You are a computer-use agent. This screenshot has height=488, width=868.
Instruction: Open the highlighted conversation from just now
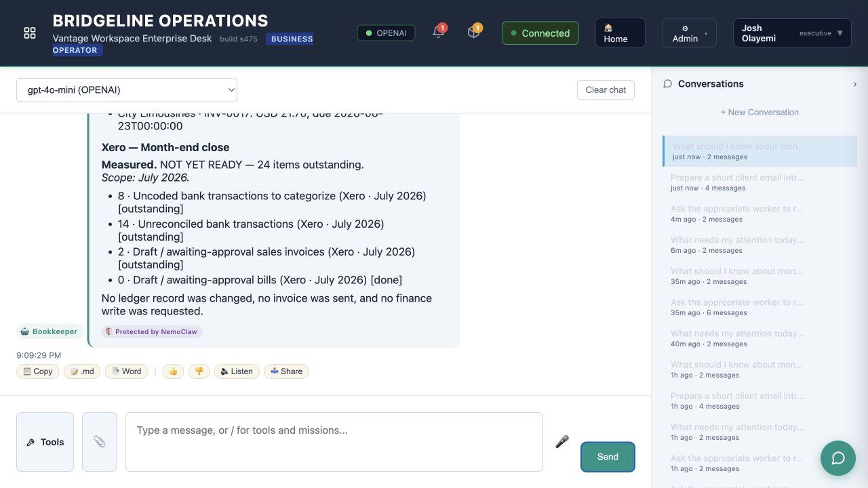coord(760,151)
